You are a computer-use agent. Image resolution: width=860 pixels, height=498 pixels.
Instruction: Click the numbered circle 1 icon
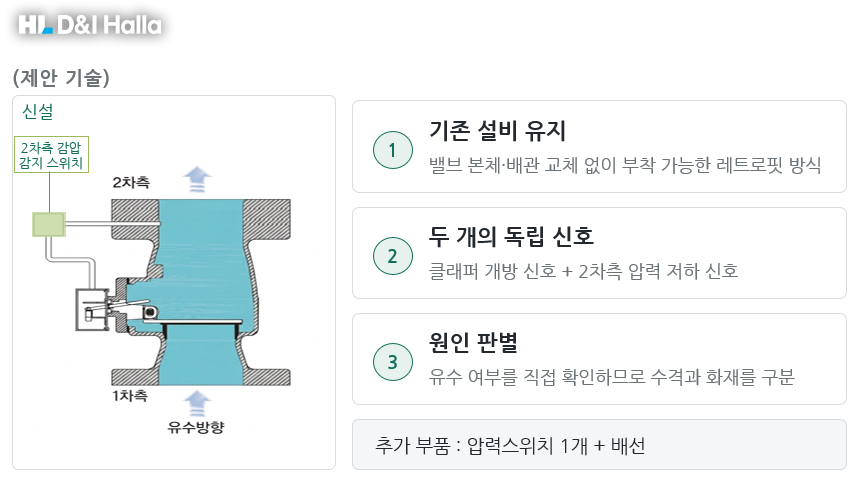[x=393, y=150]
